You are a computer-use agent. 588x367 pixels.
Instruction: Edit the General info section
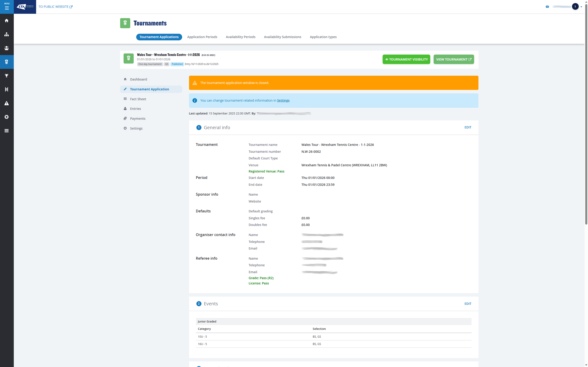[x=467, y=128]
